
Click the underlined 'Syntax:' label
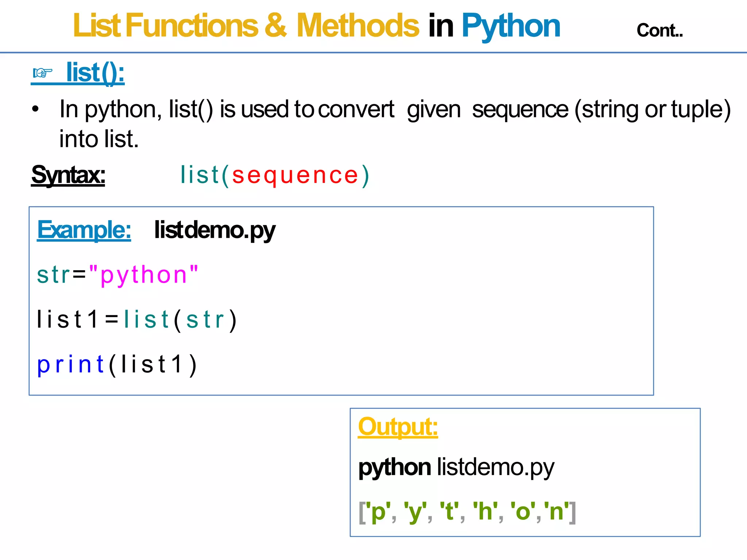68,175
